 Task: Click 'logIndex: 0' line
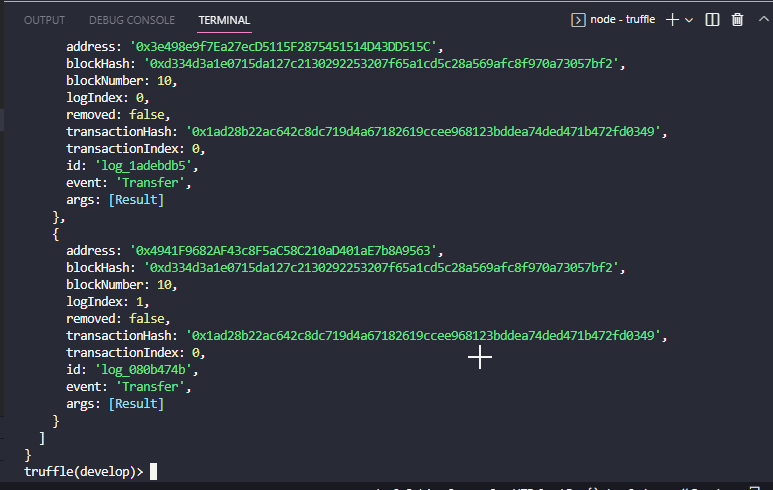coord(107,98)
